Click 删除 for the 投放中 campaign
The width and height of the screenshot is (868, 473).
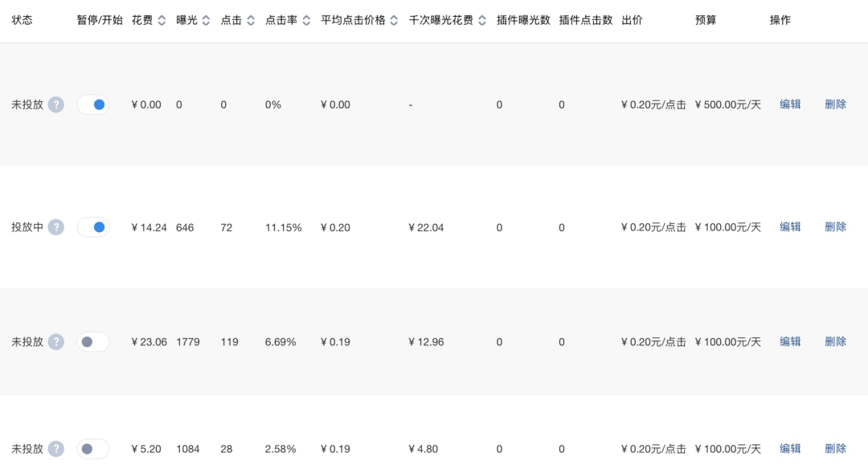coord(835,227)
